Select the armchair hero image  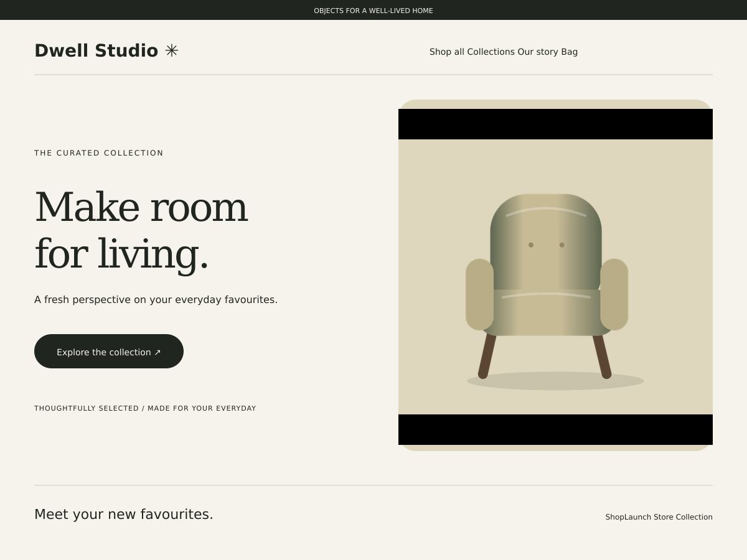[555, 277]
